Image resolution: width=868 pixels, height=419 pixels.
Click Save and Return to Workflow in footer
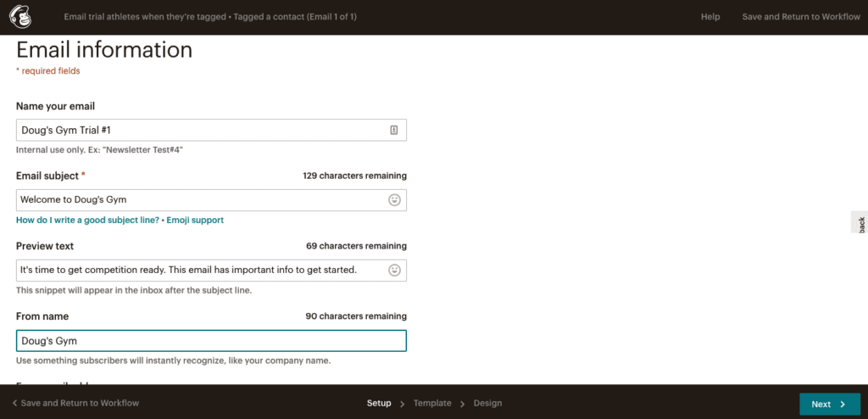80,403
